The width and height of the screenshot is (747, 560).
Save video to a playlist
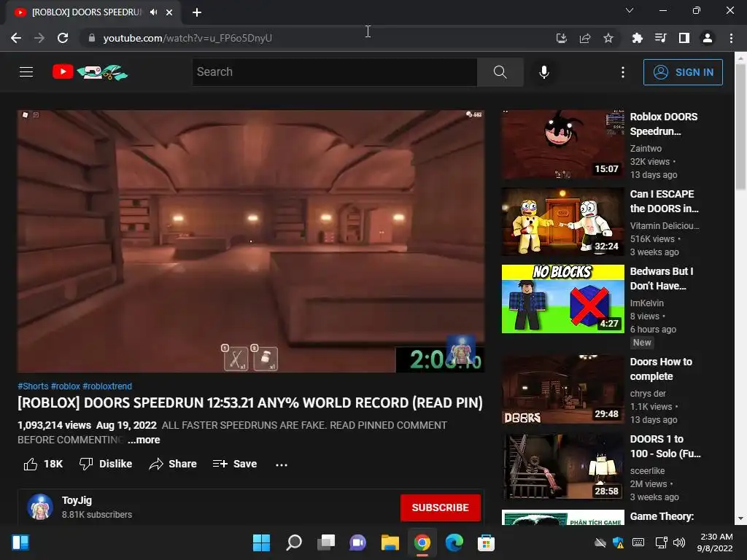pos(235,464)
